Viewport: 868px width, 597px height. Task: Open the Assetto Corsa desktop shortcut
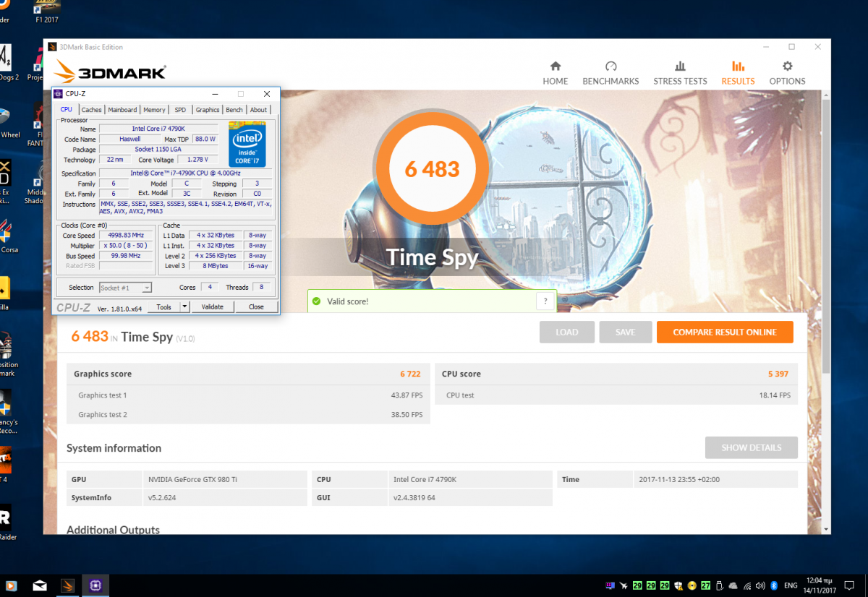[x=7, y=236]
